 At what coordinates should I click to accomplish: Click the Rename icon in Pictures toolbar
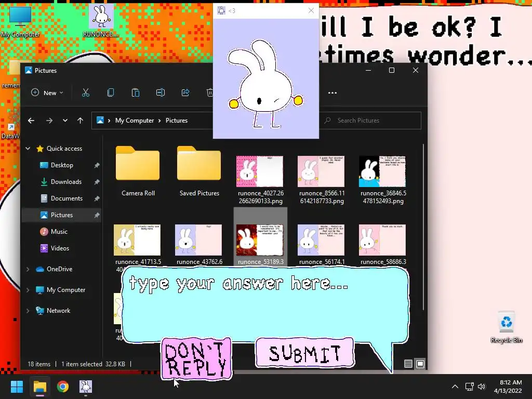coord(161,92)
